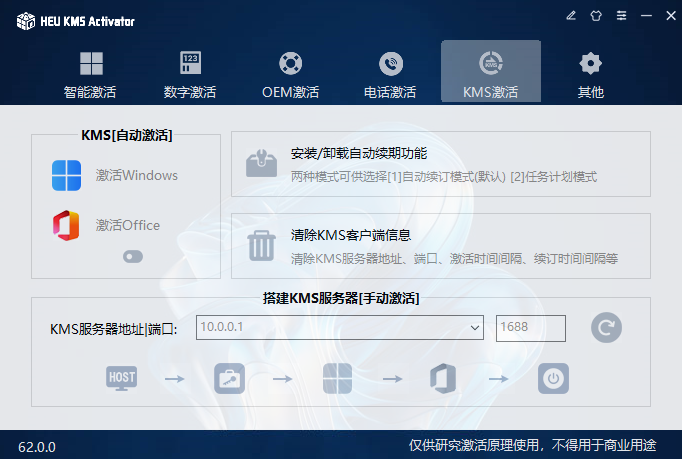
Task: Click the 搭建KMS服务器[手动激活] heading
Action: 341,298
